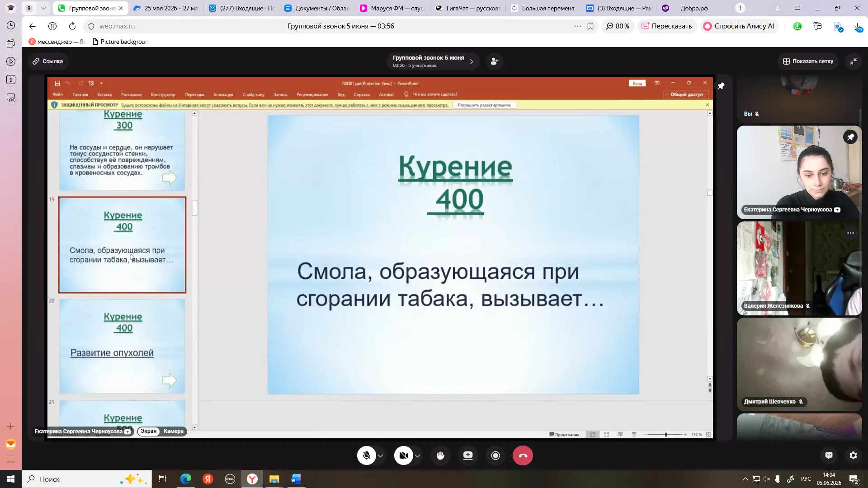Open Microsoft Edge from the taskbar
Viewport: 868px width, 488px height.
(x=186, y=479)
